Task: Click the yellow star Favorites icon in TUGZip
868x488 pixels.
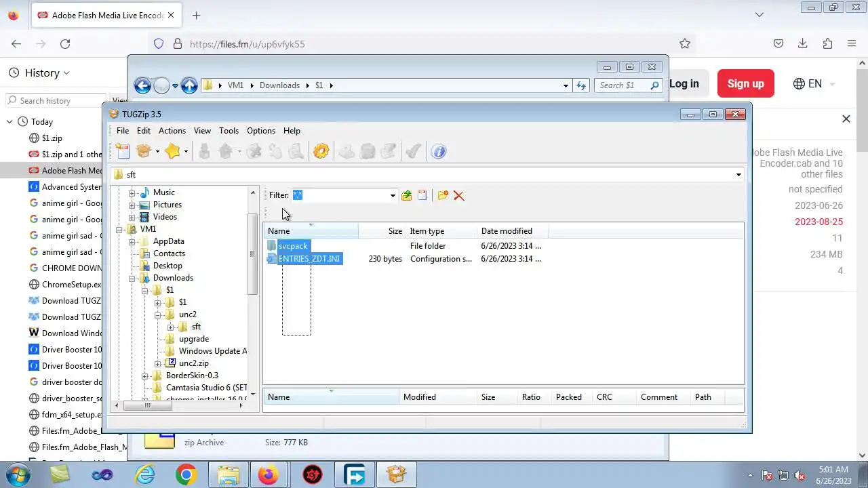Action: click(x=172, y=151)
